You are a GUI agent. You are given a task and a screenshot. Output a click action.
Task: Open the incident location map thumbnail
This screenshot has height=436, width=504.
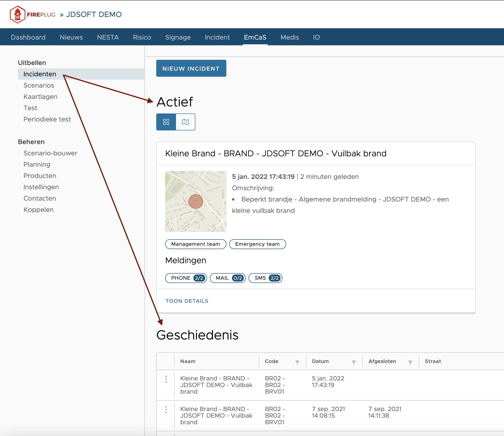coord(196,201)
